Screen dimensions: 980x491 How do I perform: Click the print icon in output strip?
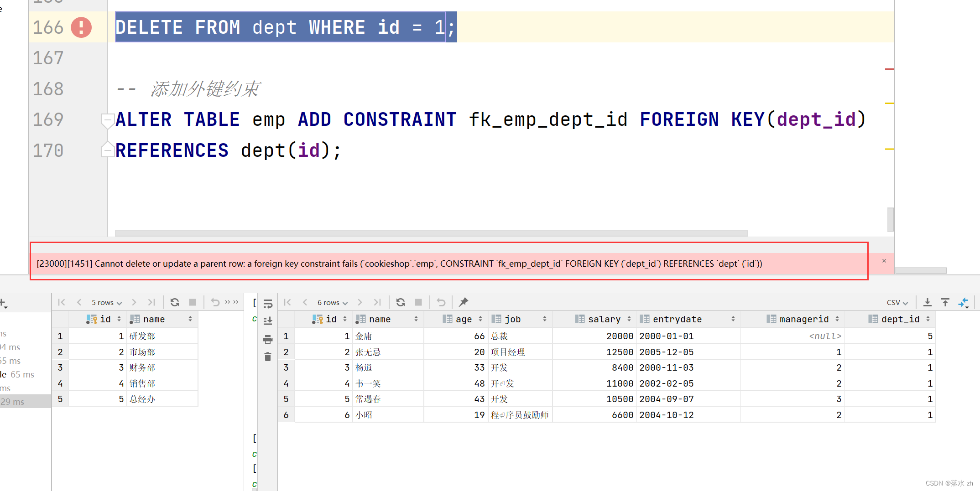(268, 339)
